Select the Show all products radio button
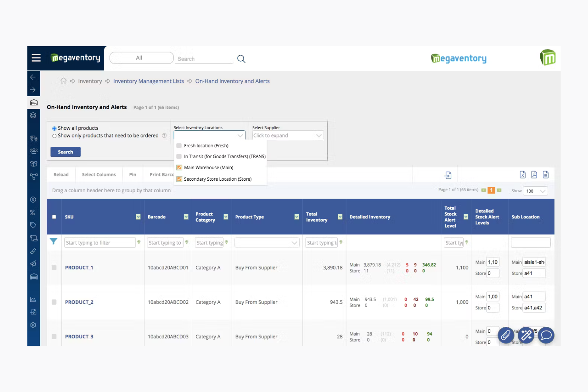 (x=54, y=128)
